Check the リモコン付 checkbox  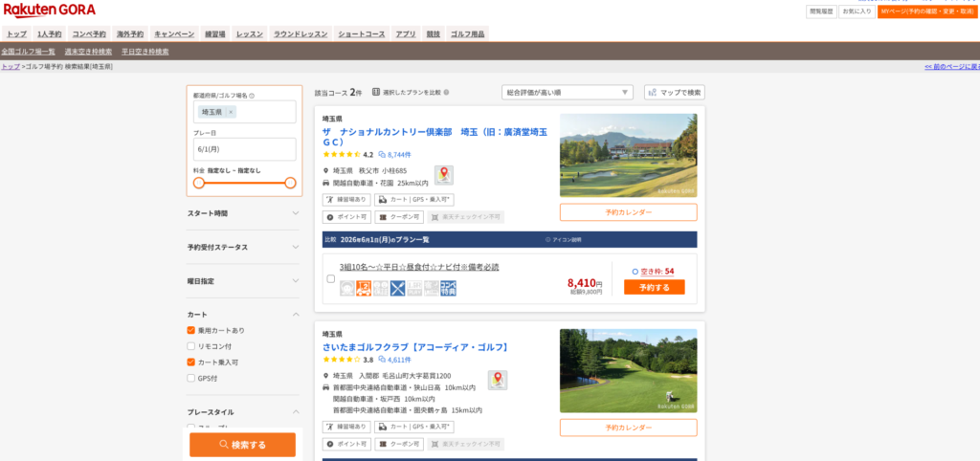click(191, 346)
